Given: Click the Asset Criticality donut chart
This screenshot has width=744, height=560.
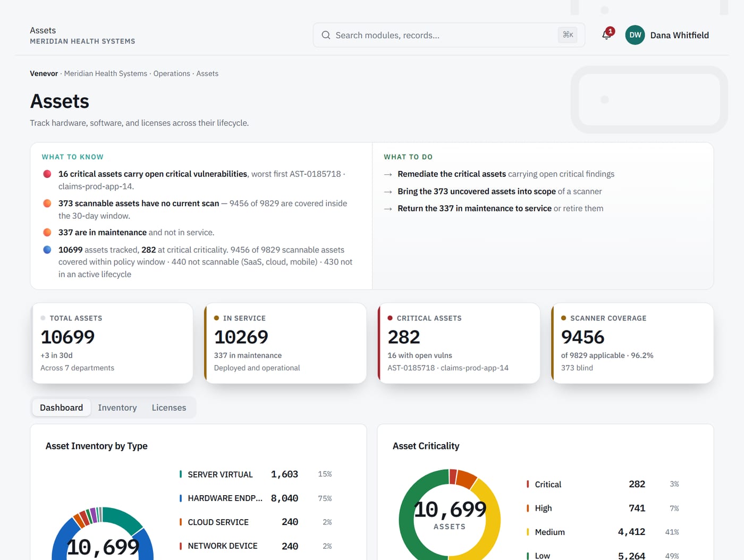Looking at the screenshot, I should 450,515.
